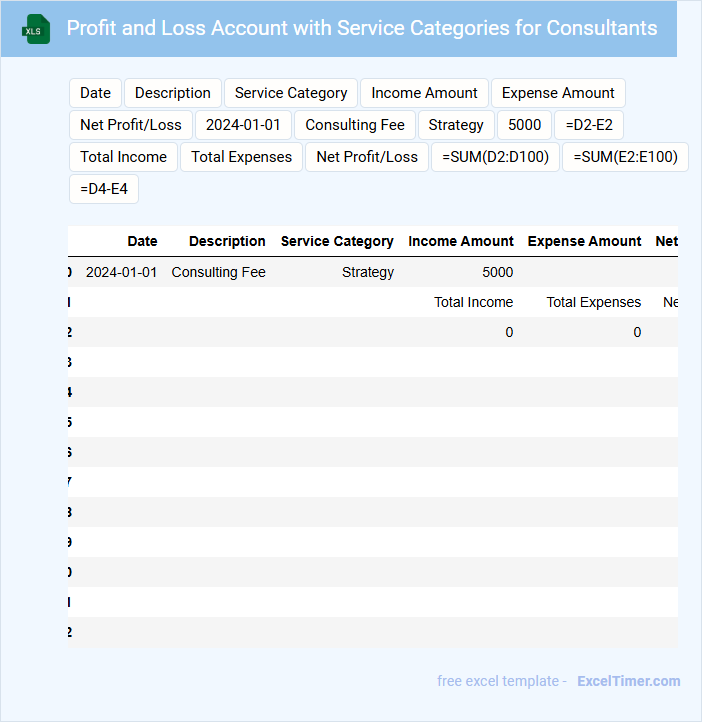Click the page title heading text
Image resolution: width=702 pixels, height=722 pixels.
(362, 28)
